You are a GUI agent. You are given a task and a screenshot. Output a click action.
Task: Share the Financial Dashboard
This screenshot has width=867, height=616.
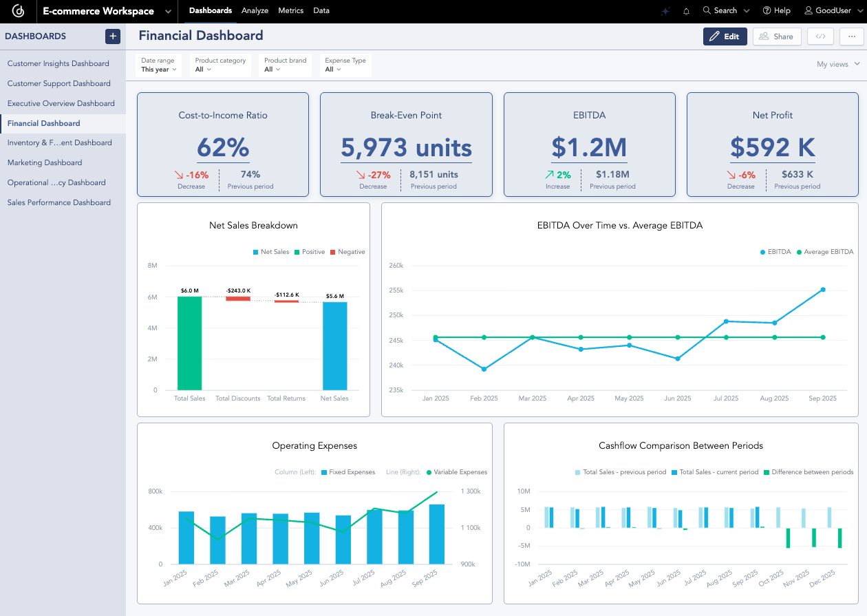click(x=777, y=36)
